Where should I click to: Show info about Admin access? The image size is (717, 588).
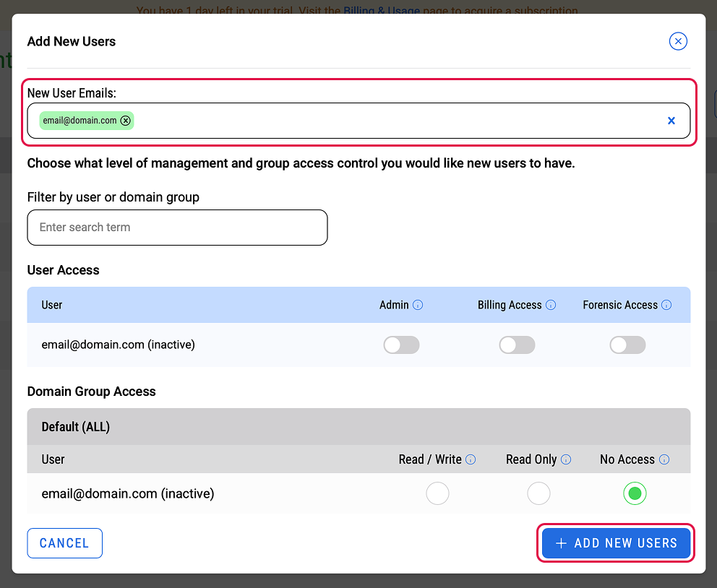[x=418, y=305]
